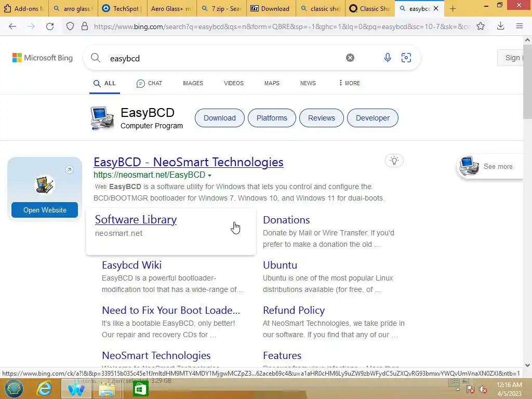The width and height of the screenshot is (532, 399).
Task: Click the EasyBCD program thumbnail icon
Action: 102,118
